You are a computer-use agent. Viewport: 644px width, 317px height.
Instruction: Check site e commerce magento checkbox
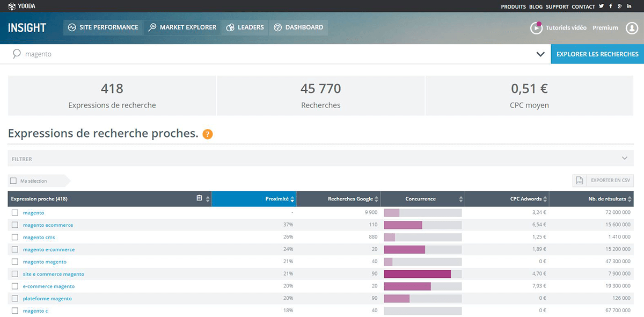15,274
